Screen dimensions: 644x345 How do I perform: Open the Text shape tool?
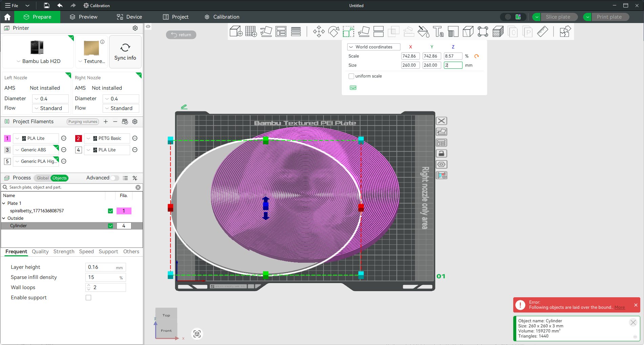pyautogui.click(x=438, y=31)
